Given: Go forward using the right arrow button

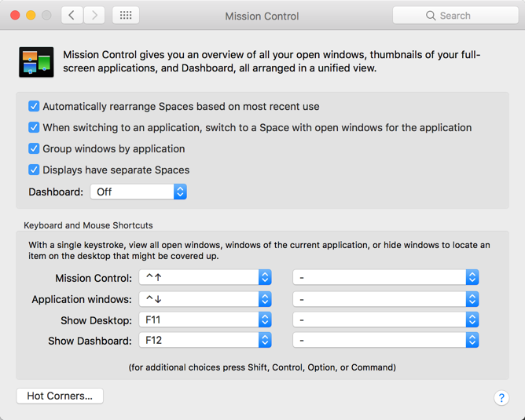Looking at the screenshot, I should click(x=94, y=15).
